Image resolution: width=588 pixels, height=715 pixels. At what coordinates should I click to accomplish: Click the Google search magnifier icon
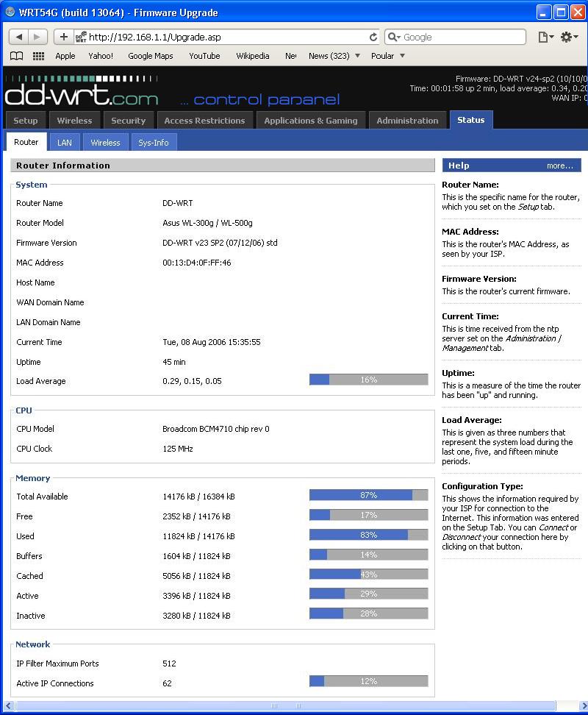coord(394,37)
